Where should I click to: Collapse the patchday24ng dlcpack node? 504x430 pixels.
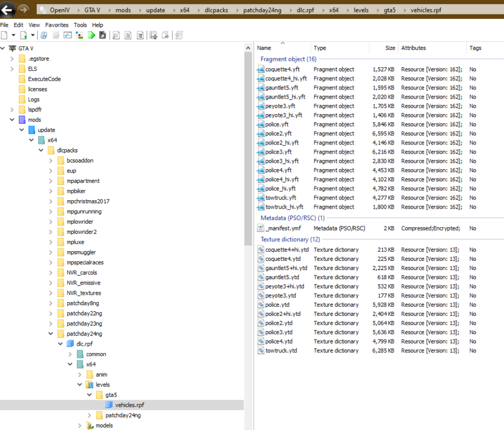tap(50, 334)
